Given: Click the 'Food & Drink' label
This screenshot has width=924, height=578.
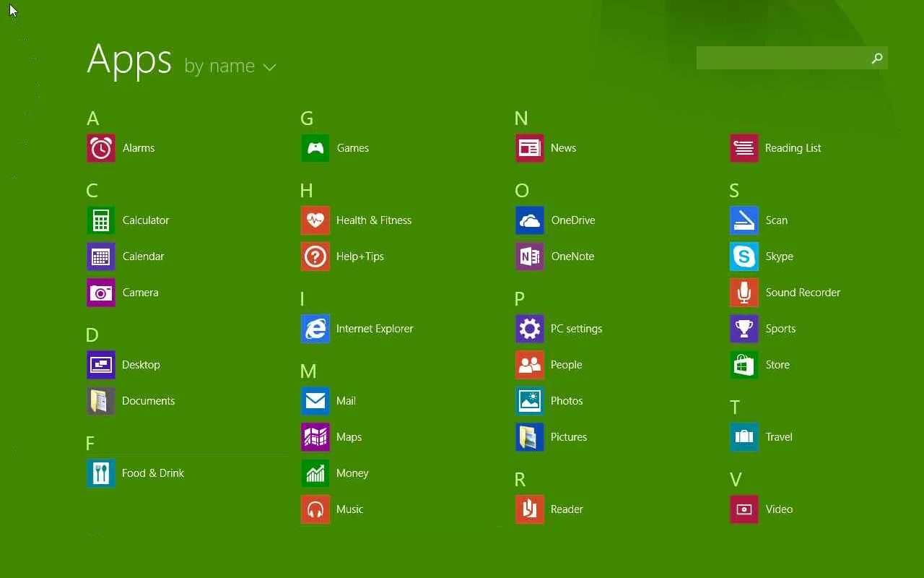Looking at the screenshot, I should click(153, 473).
